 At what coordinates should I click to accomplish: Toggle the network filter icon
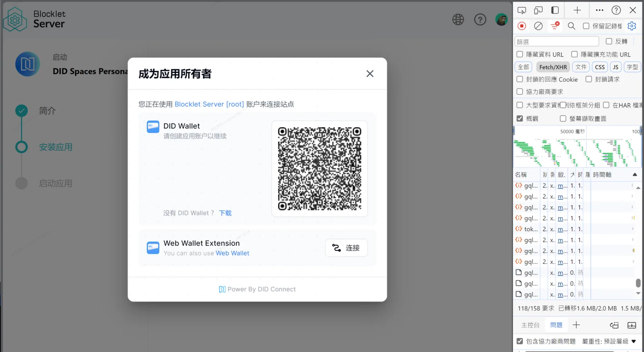point(555,26)
